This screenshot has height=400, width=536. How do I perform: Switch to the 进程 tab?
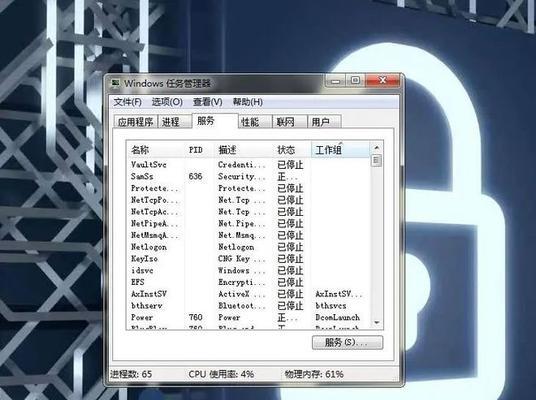tap(174, 122)
